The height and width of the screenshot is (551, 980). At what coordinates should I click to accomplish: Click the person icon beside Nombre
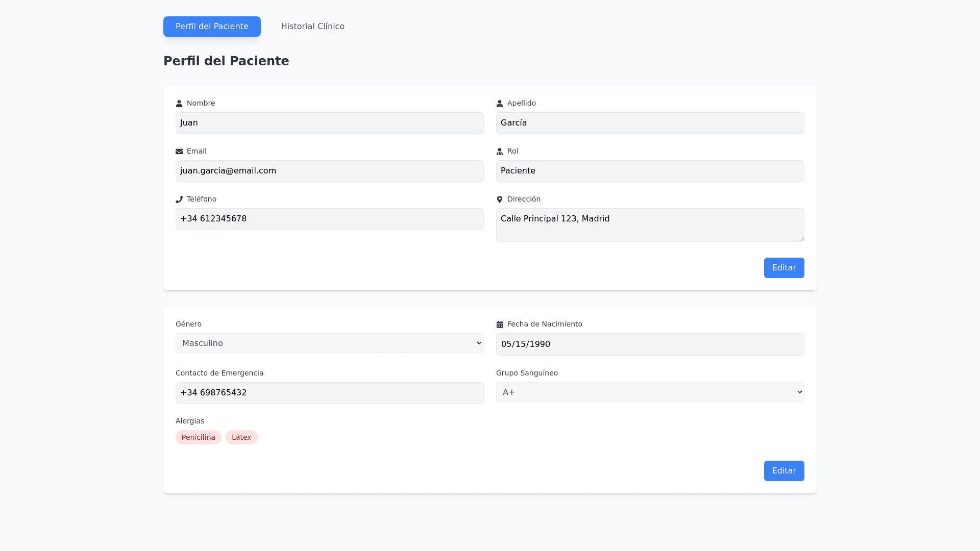coord(179,104)
